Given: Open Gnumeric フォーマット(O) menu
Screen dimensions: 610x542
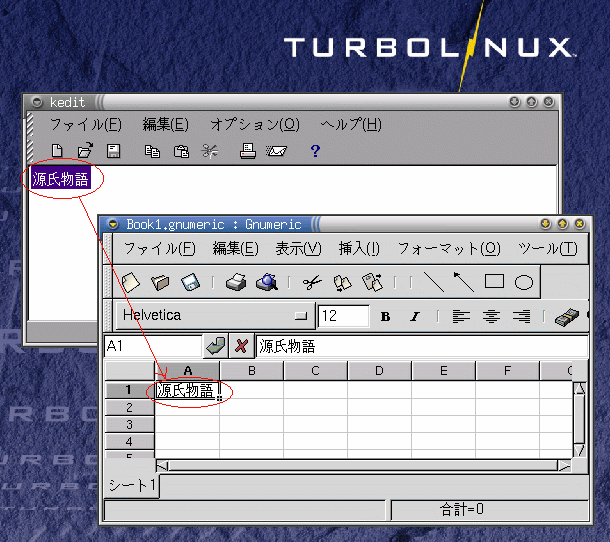Looking at the screenshot, I should click(449, 248).
